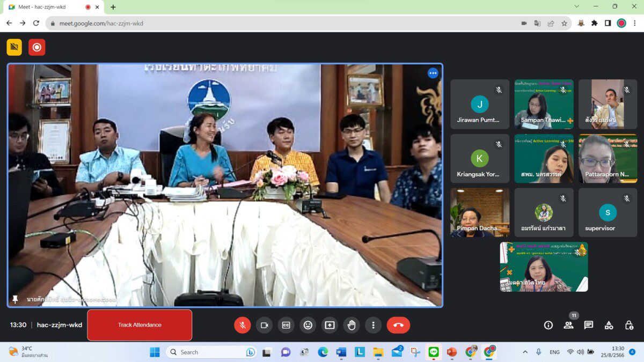Open the blue three-dot menu on the pinned video
644x362 pixels.
(433, 73)
